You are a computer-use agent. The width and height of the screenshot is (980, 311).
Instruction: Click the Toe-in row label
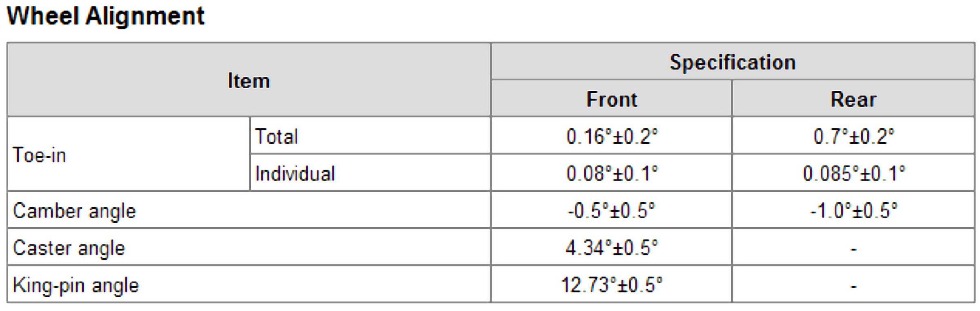click(x=40, y=155)
